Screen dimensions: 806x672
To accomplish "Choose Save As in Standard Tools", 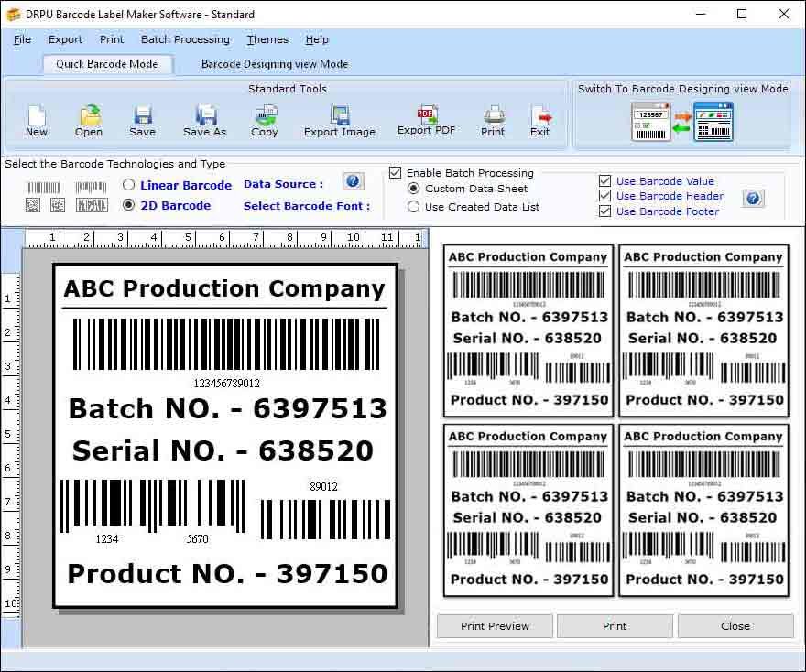I will pyautogui.click(x=204, y=121).
